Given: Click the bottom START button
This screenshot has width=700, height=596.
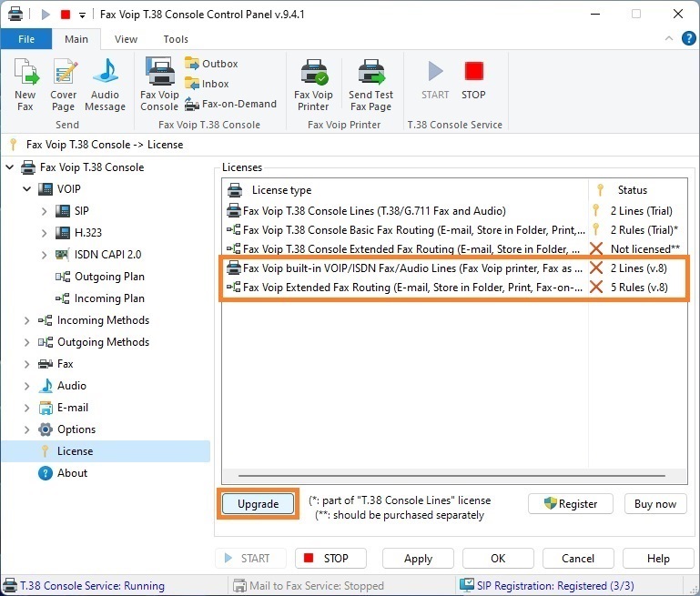Looking at the screenshot, I should click(x=250, y=558).
